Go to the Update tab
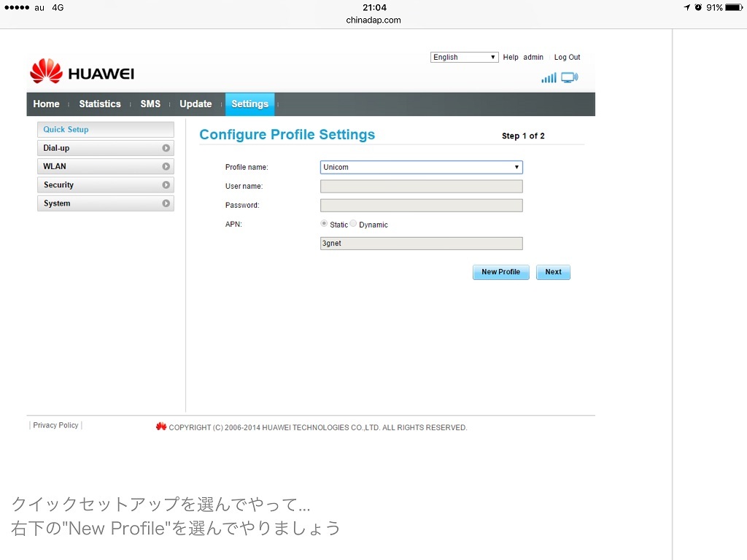 pos(196,104)
